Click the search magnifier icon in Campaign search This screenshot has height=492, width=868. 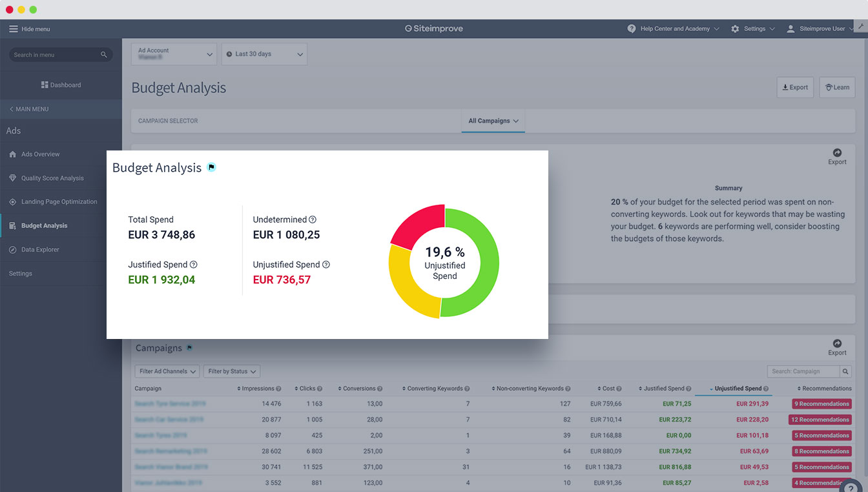pos(845,371)
